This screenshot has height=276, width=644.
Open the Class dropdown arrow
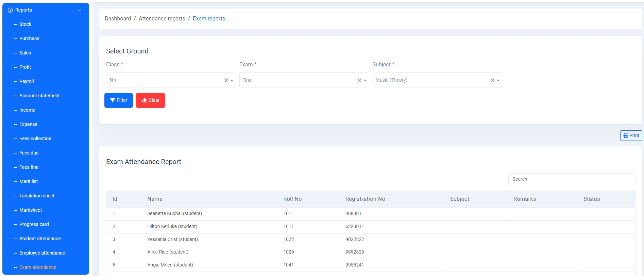tap(232, 81)
